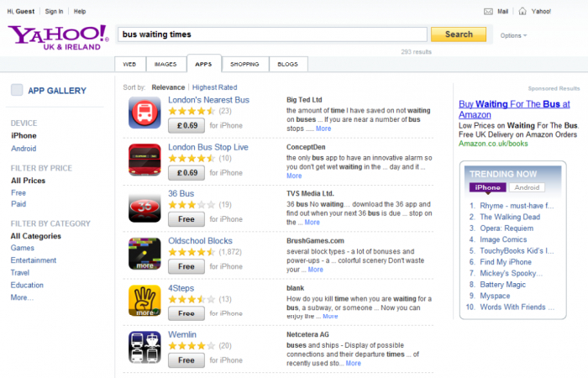Filter device by Android
This screenshot has height=378, width=588.
[x=24, y=149]
